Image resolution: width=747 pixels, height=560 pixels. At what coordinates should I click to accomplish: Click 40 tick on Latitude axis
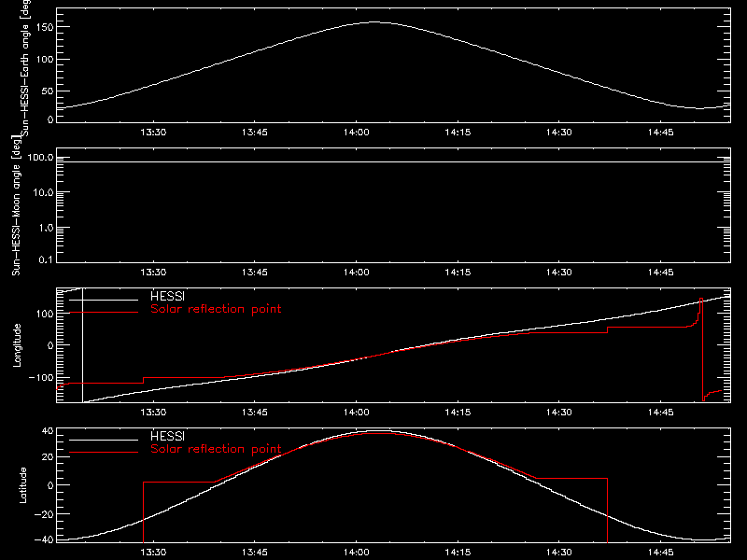(48, 431)
